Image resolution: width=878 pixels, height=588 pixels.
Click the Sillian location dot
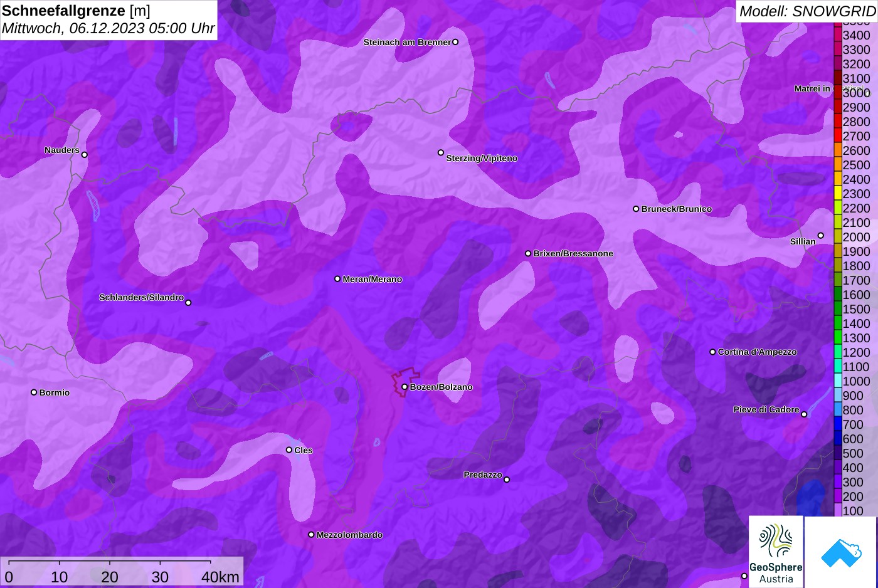(820, 236)
